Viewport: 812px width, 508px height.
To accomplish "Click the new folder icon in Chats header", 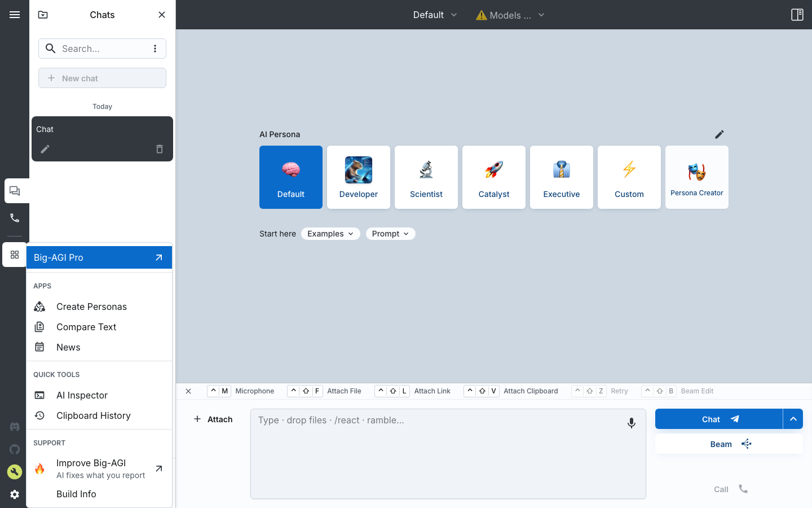I will coord(43,15).
